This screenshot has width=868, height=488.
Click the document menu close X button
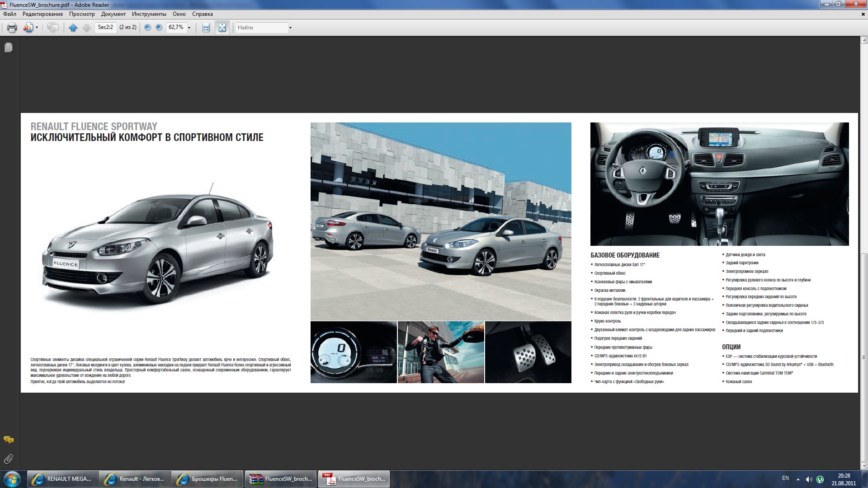tap(863, 14)
